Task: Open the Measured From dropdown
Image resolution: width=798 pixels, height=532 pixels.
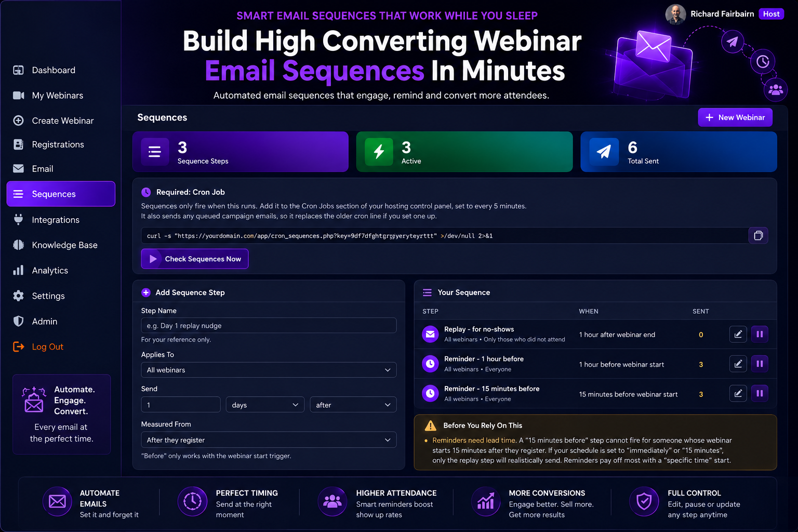Action: click(269, 440)
